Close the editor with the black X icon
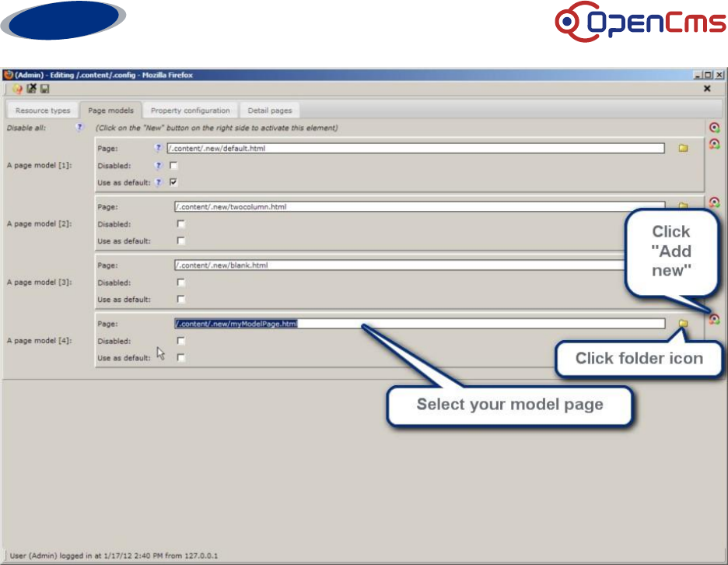 tap(707, 88)
